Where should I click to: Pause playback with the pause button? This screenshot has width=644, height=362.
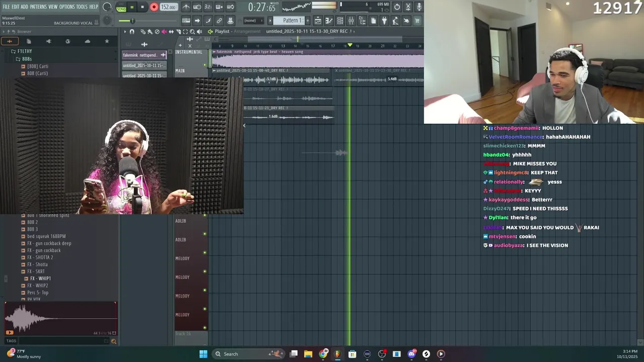click(x=132, y=7)
